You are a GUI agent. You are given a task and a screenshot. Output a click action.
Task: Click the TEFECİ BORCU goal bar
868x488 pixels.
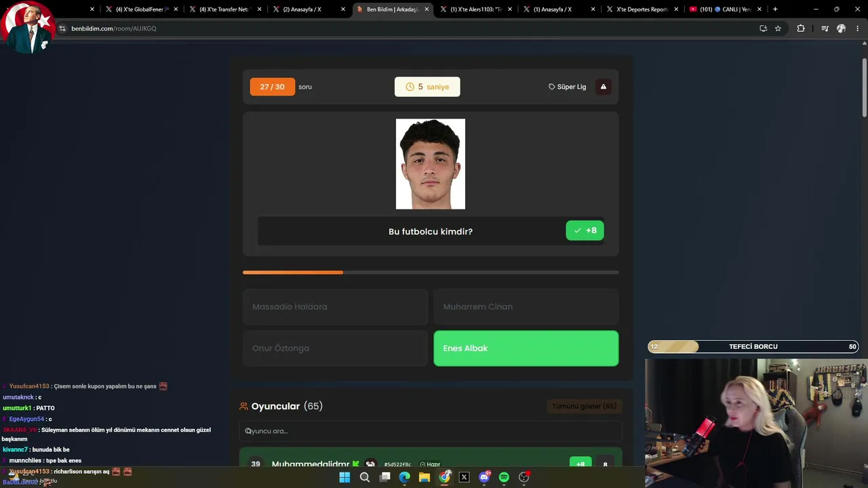coord(753,346)
